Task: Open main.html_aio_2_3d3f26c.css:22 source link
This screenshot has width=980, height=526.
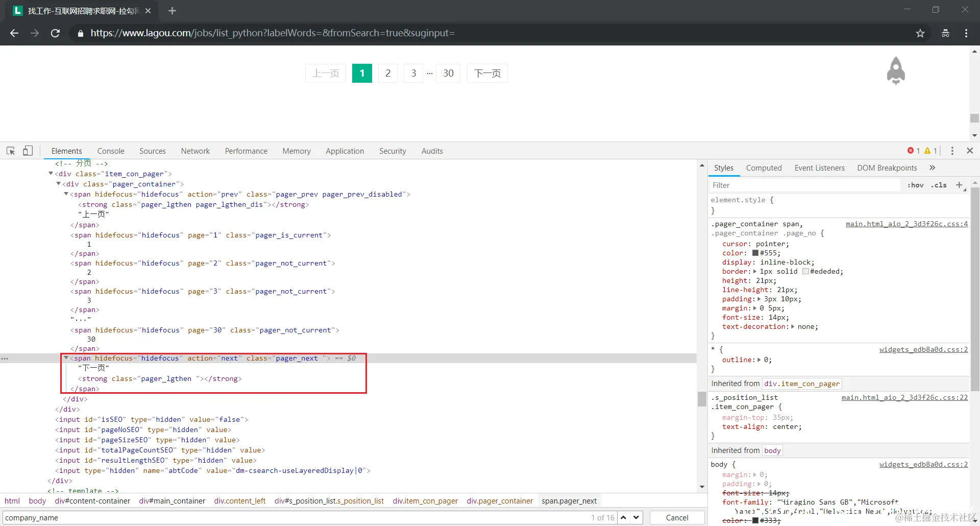Action: point(904,397)
